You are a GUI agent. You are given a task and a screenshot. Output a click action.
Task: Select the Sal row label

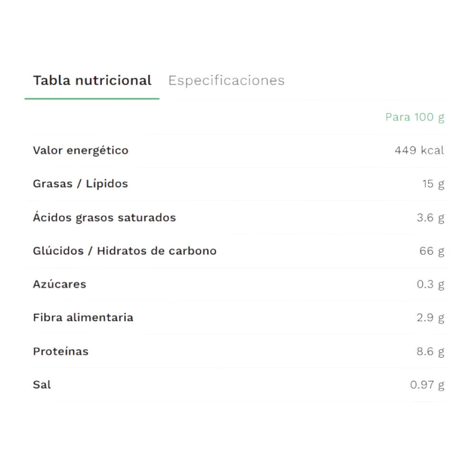point(42,385)
